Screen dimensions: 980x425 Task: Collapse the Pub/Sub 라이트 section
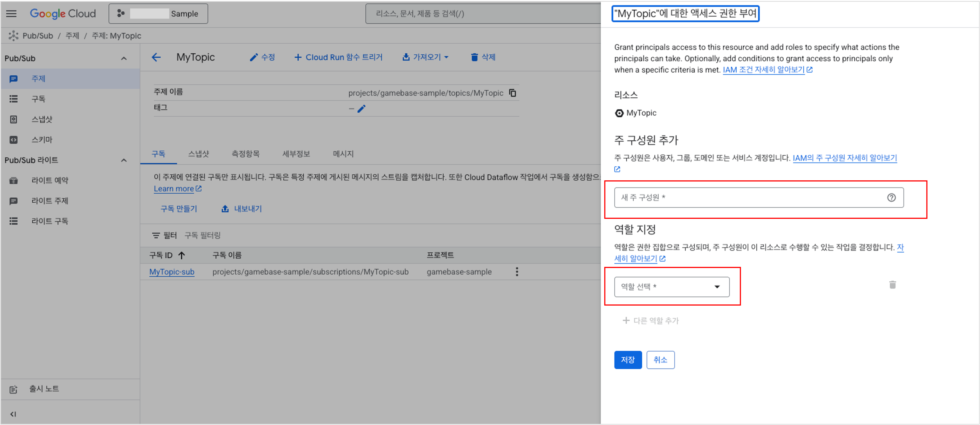(x=124, y=160)
